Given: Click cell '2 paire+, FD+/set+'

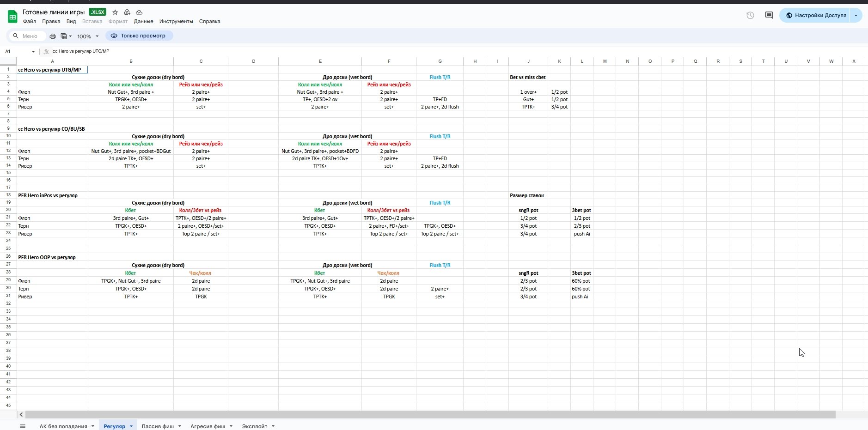Looking at the screenshot, I should [x=389, y=226].
